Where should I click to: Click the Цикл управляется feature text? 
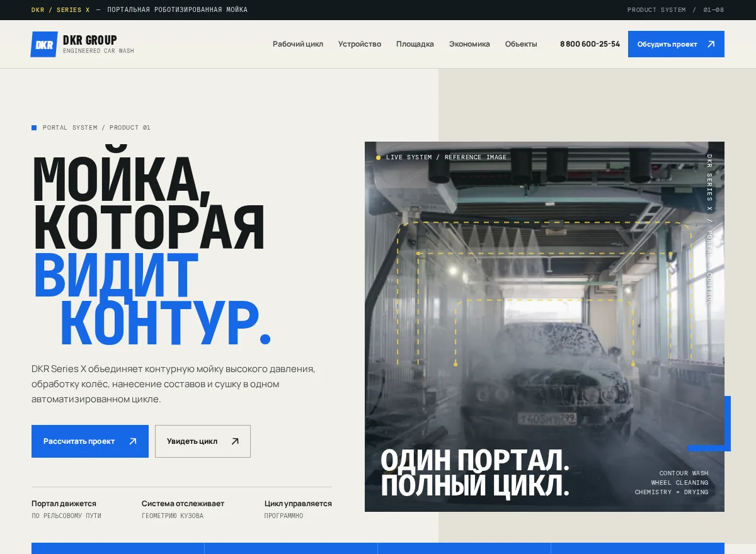pos(298,504)
